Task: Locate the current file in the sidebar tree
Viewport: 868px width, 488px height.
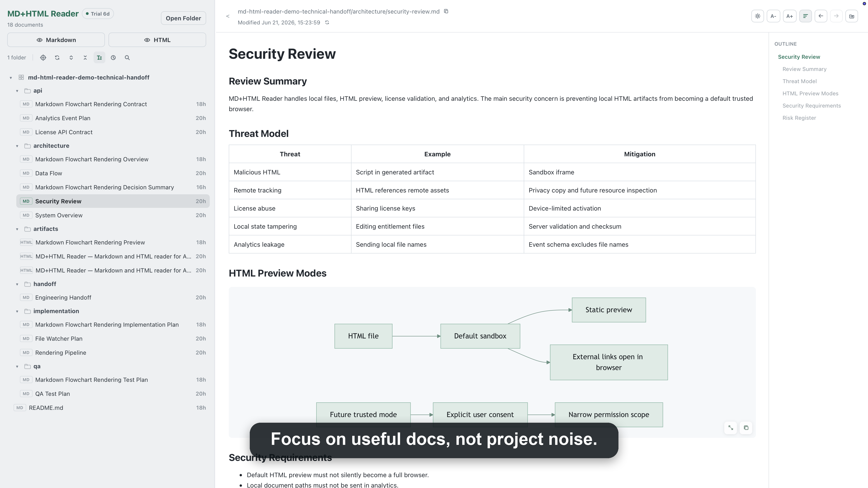Action: click(43, 58)
